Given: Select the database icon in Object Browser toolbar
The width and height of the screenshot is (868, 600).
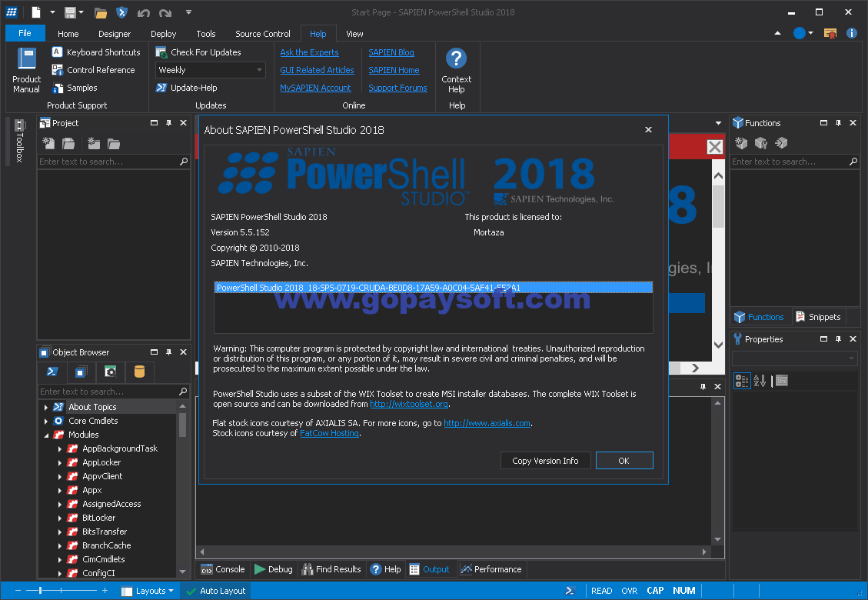Looking at the screenshot, I should coord(139,372).
